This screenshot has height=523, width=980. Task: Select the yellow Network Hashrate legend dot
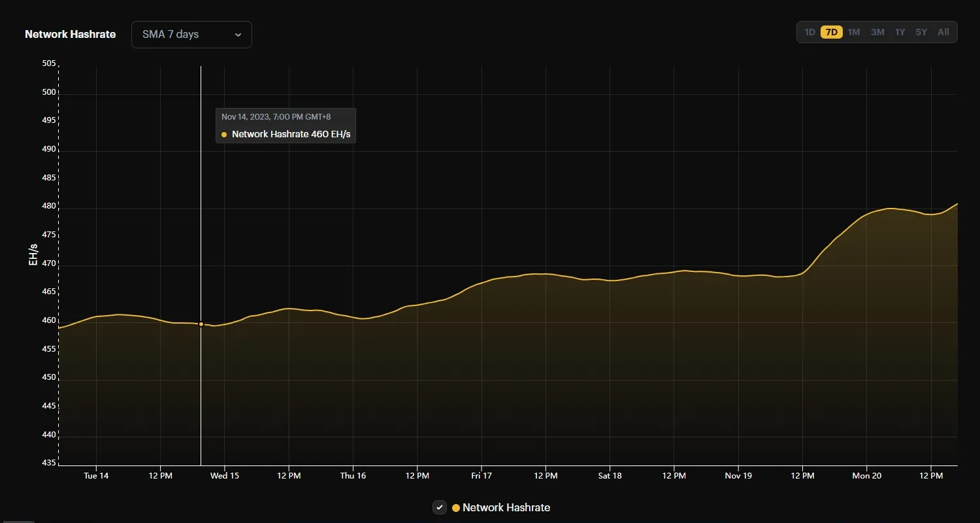(455, 507)
